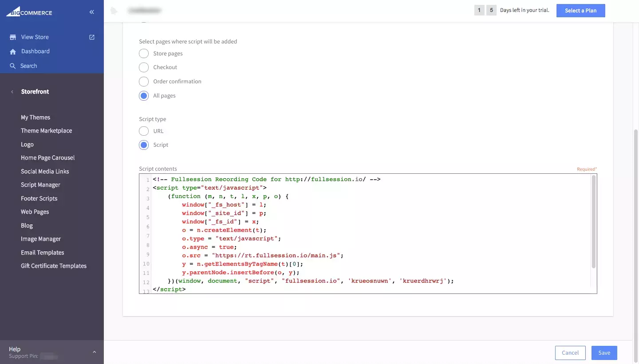The height and width of the screenshot is (364, 639).
Task: Click the BigCommerce logo
Action: pos(29,12)
